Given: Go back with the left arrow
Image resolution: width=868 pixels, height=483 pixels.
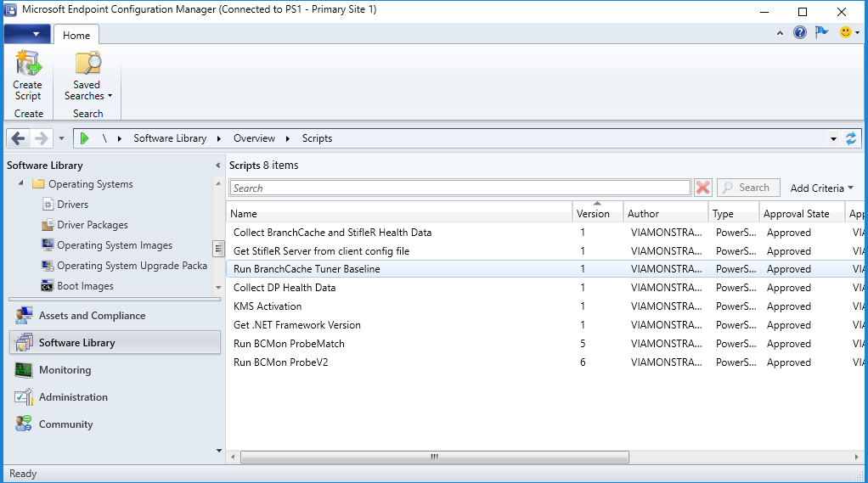Looking at the screenshot, I should (19, 138).
